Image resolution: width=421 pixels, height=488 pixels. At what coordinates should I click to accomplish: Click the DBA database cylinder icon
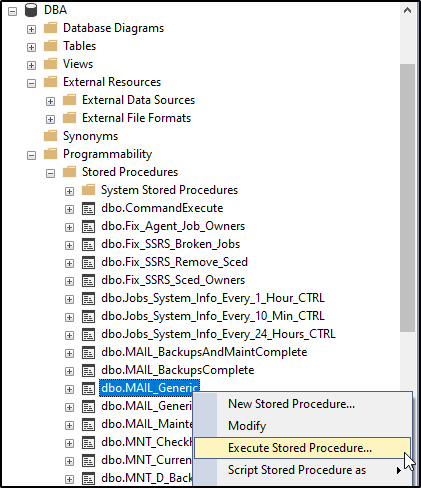click(31, 10)
